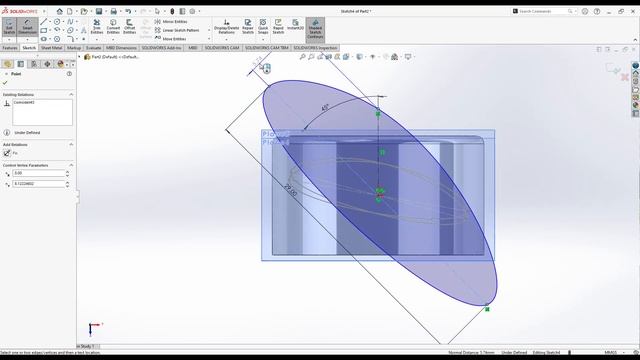Click the Fix relation button

point(7,153)
